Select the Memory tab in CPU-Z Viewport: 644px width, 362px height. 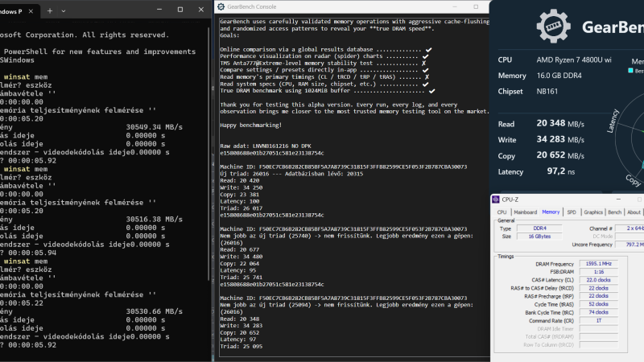551,212
